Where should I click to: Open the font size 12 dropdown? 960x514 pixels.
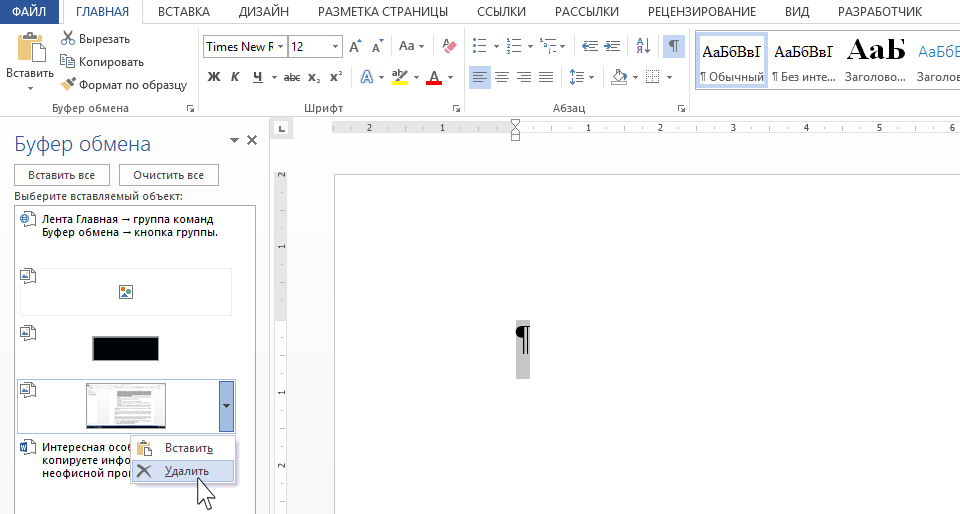[335, 47]
